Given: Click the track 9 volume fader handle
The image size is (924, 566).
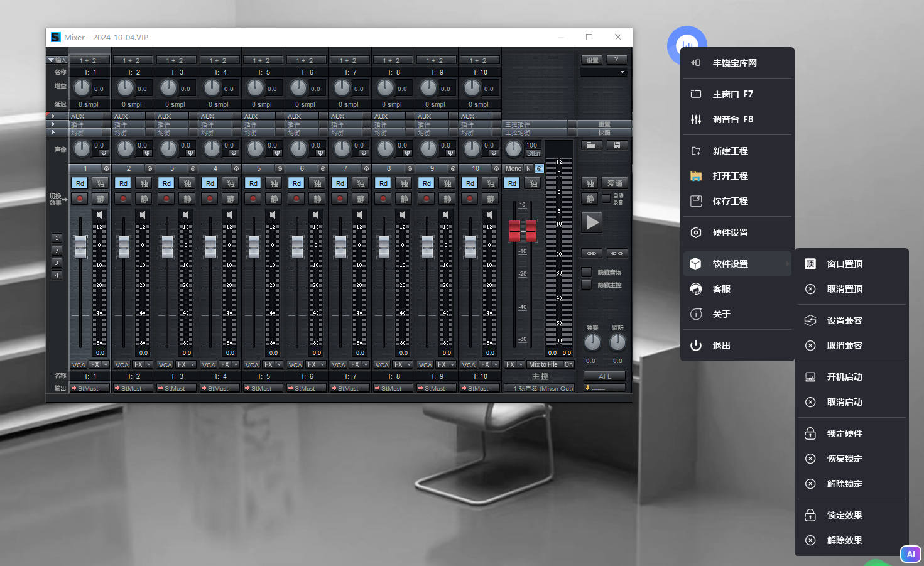Looking at the screenshot, I should point(427,247).
